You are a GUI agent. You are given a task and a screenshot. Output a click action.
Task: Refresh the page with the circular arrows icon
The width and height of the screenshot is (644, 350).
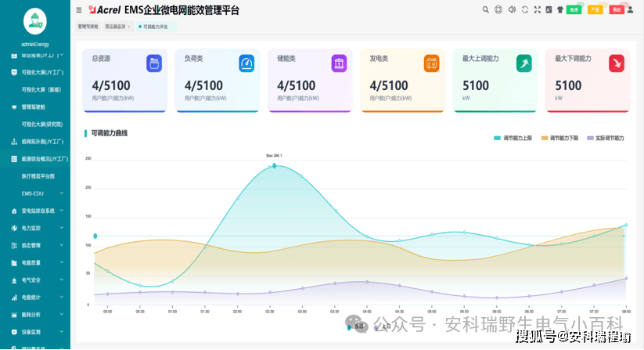(525, 9)
